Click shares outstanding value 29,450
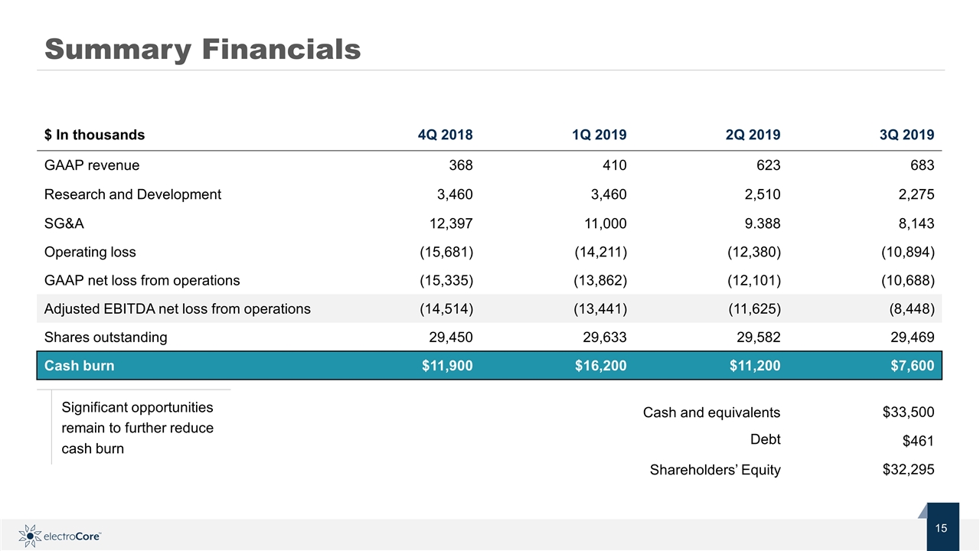The width and height of the screenshot is (980, 551). pyautogui.click(x=452, y=337)
